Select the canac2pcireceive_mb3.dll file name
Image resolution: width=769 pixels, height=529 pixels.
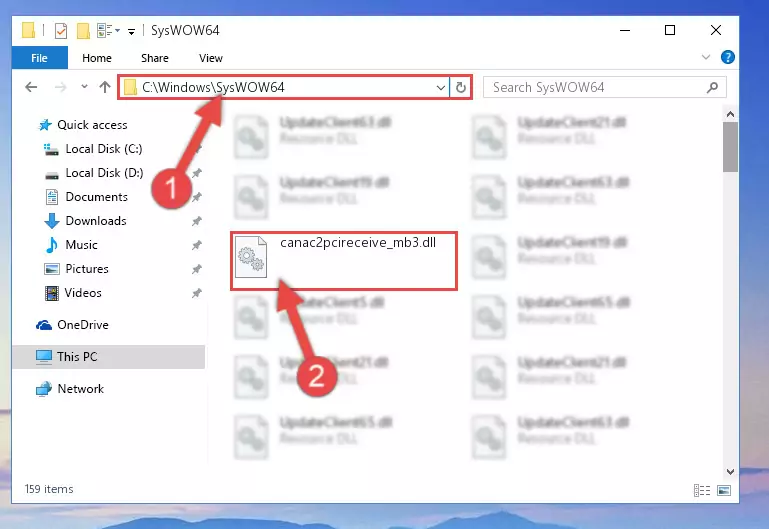pyautogui.click(x=358, y=242)
